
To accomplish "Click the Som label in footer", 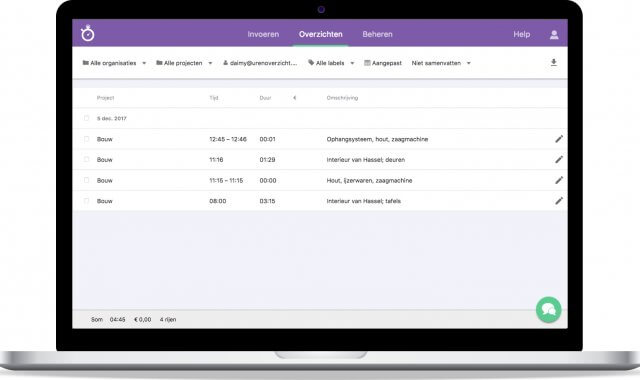I will click(x=97, y=320).
